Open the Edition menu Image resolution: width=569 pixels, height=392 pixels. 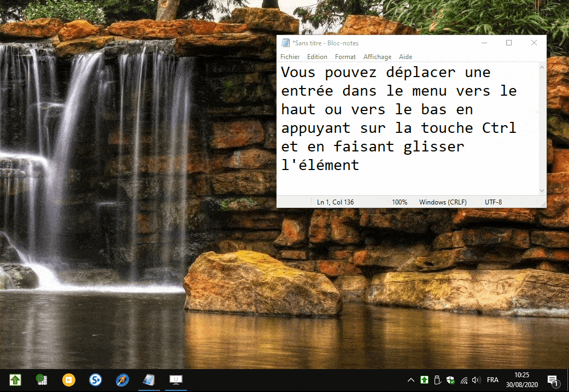[x=317, y=57]
